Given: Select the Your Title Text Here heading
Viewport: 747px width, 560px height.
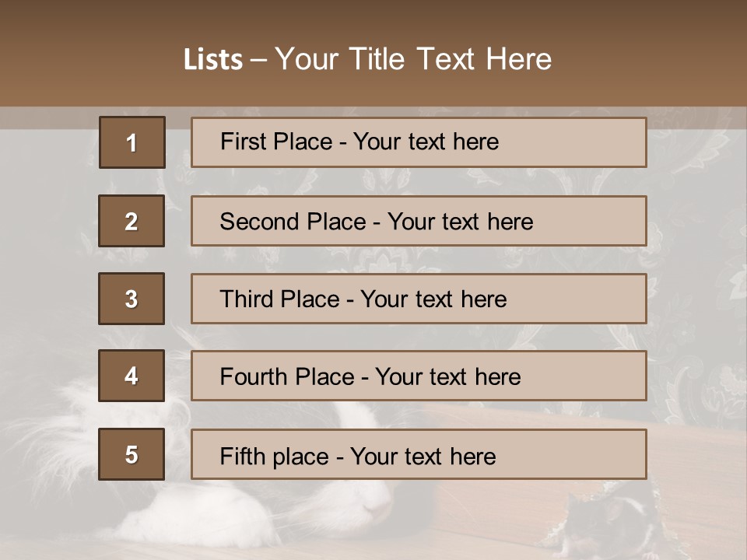Looking at the screenshot, I should pos(413,59).
